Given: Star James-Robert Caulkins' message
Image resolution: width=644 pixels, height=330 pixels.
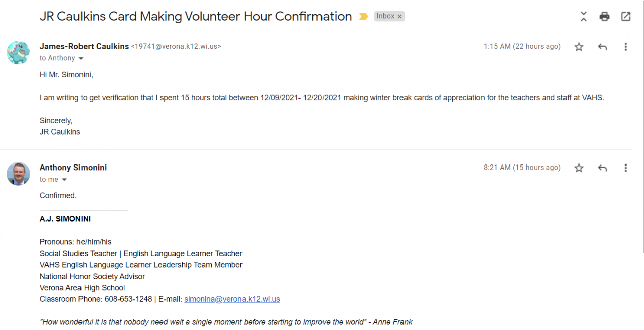Looking at the screenshot, I should click(x=579, y=47).
